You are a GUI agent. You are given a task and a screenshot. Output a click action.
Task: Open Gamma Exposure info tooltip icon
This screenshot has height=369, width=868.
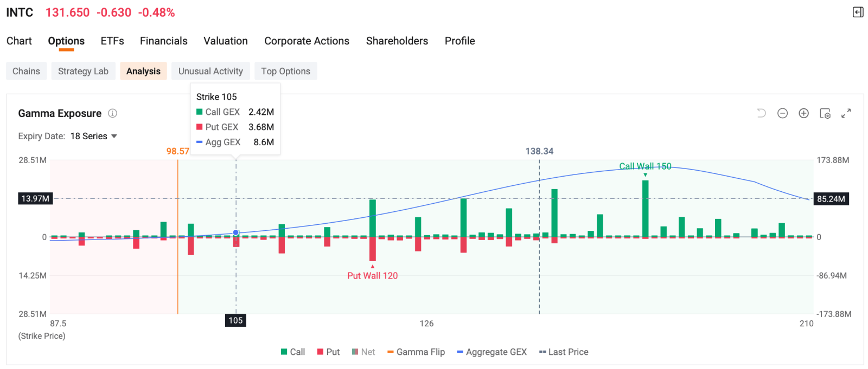coord(112,113)
